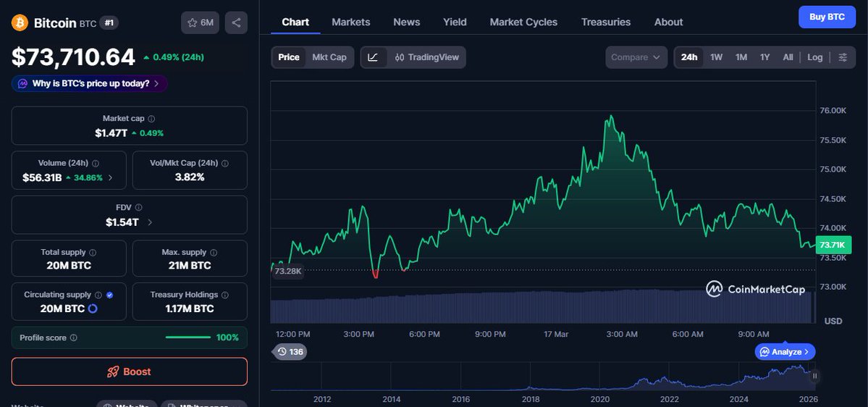Click FDV info icon
Screen dimensions: 868x407
tap(138, 208)
